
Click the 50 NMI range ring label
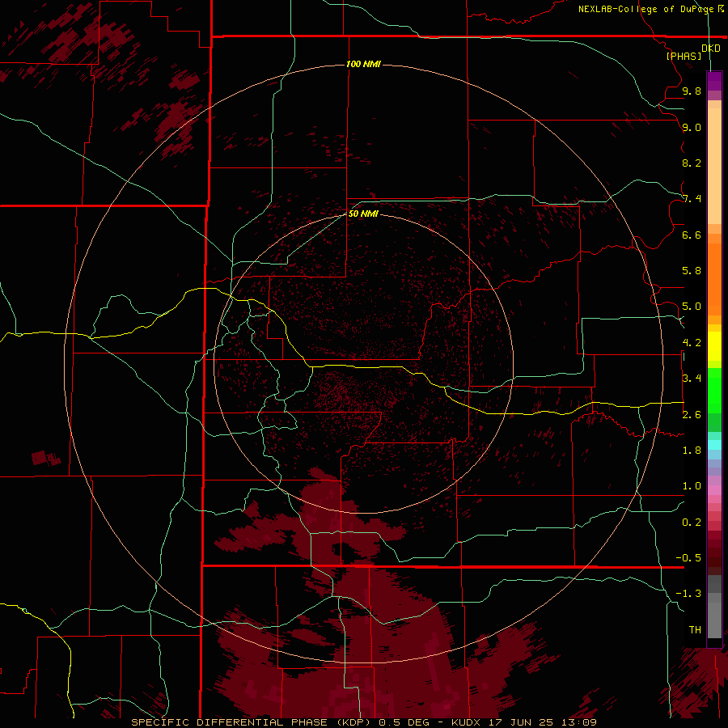[363, 214]
